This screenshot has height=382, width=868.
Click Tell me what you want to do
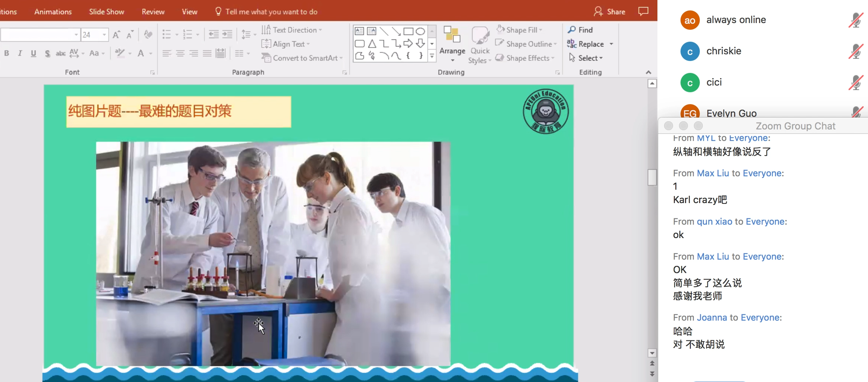(266, 12)
